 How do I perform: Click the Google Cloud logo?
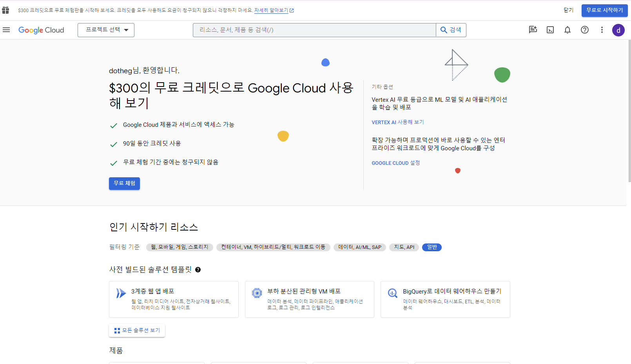(x=41, y=30)
